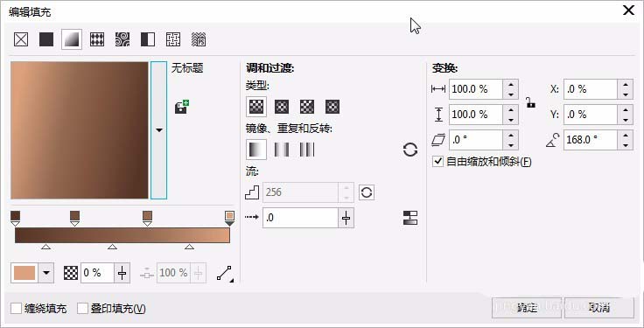Click the 取消 button
The image size is (644, 328).
[x=599, y=308]
